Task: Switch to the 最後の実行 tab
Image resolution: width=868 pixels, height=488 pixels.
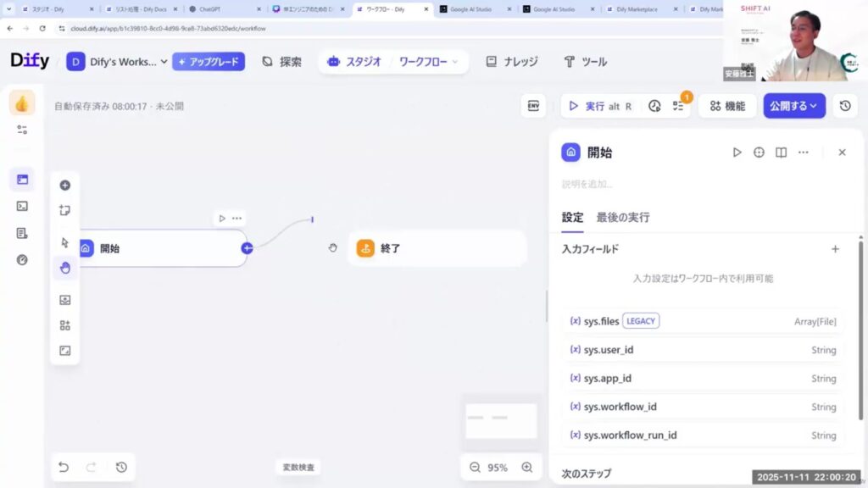Action: coord(623,218)
